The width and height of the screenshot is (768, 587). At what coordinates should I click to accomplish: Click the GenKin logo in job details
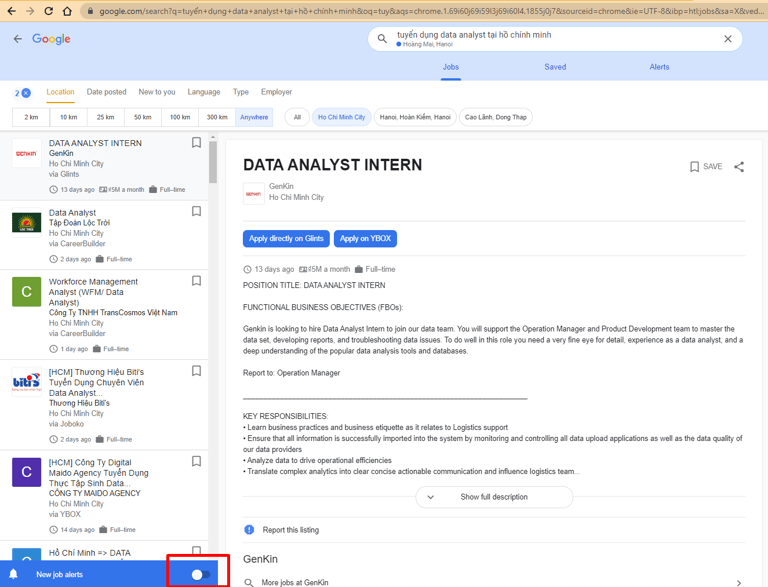pos(254,194)
